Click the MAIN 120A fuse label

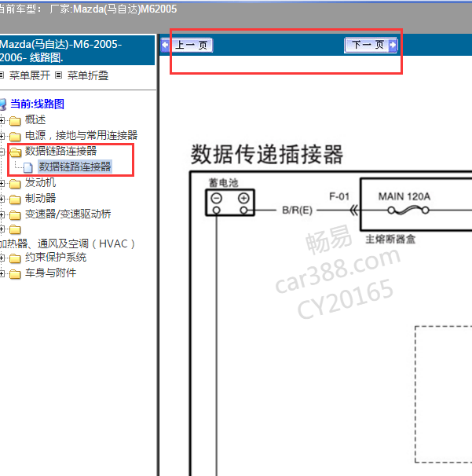[404, 196]
